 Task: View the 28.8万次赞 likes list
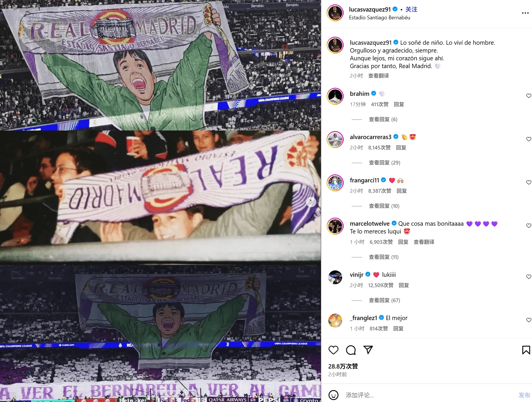pos(343,367)
